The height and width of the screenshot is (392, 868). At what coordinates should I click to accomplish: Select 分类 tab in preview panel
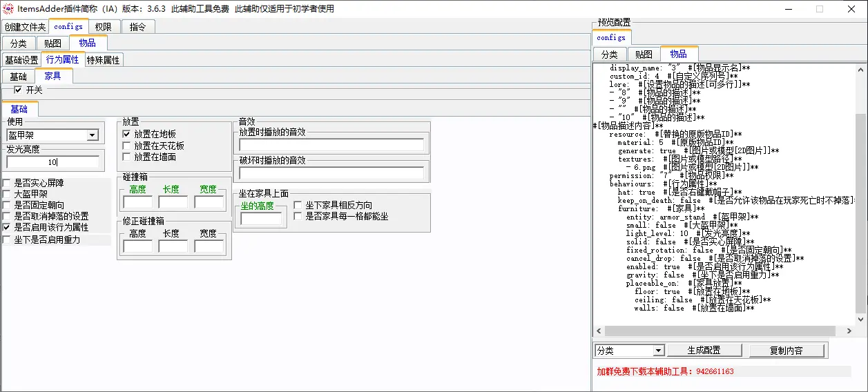[x=609, y=55]
